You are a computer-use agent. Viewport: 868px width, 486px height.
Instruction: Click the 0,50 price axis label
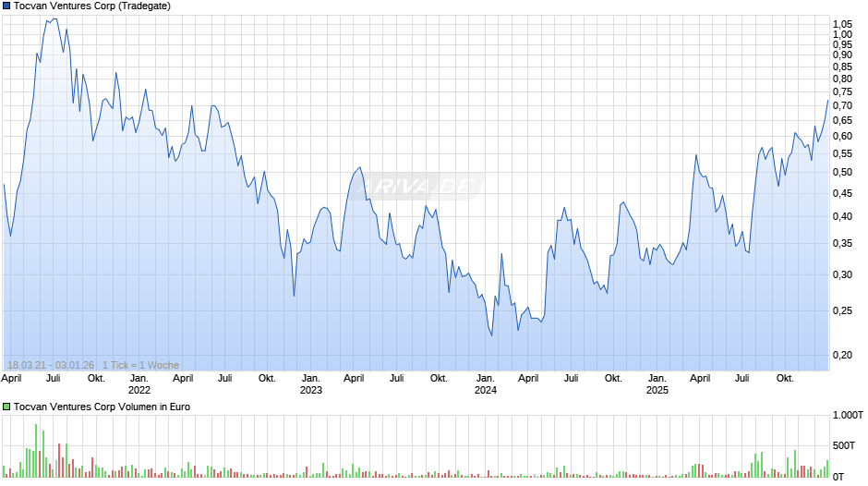point(842,173)
